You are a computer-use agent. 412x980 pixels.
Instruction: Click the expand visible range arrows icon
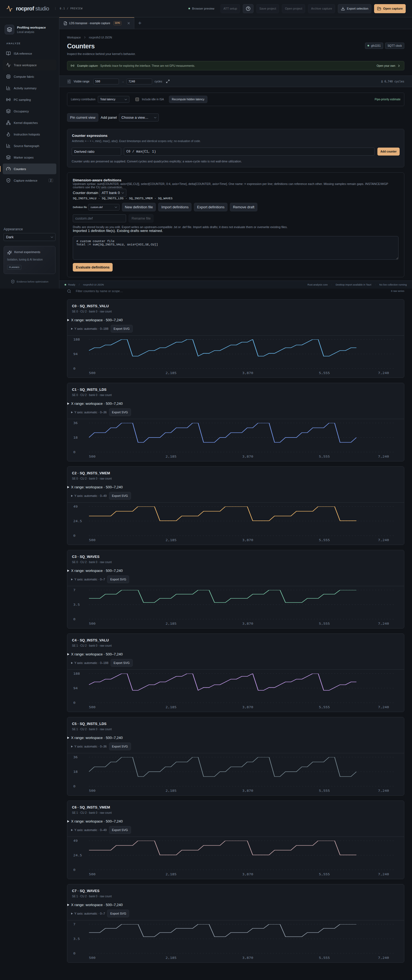pos(168,81)
